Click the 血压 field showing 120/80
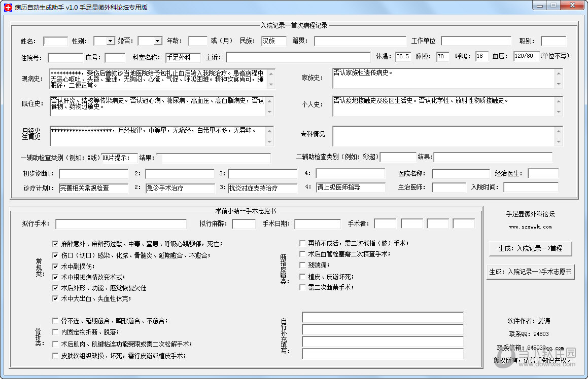Viewport: 588px width, 379px height. point(526,56)
